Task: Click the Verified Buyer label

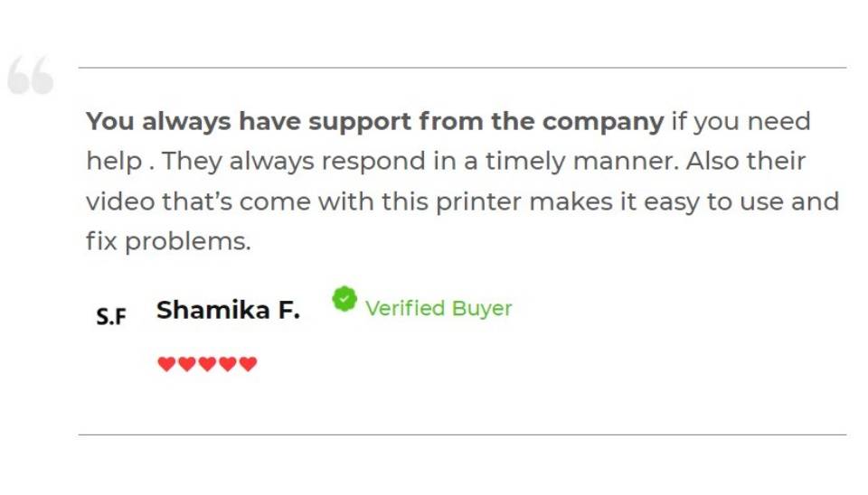Action: click(439, 308)
